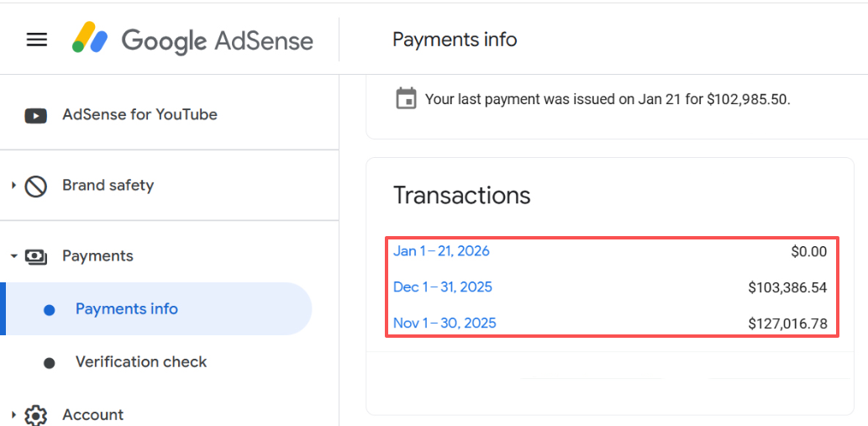
Task: Click the Payments money icon
Action: coord(35,256)
